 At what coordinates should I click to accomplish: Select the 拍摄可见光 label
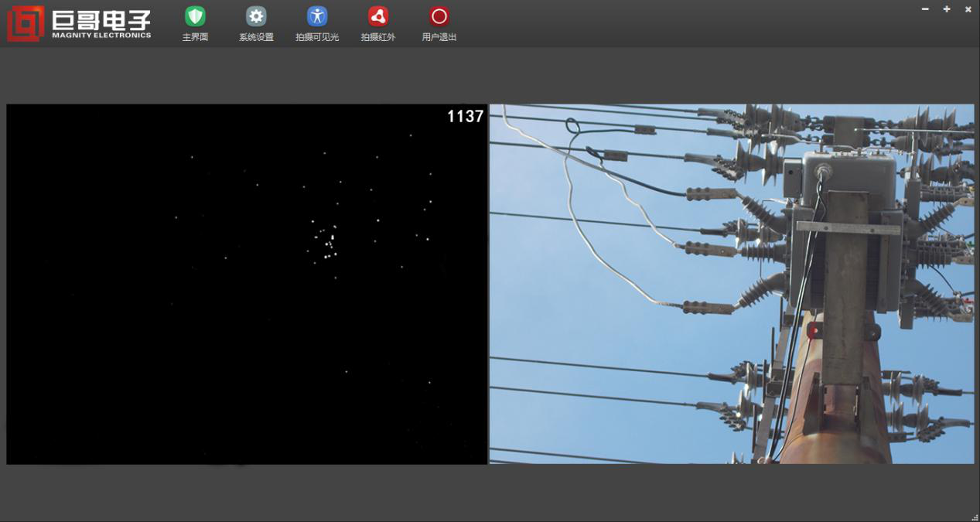(317, 37)
